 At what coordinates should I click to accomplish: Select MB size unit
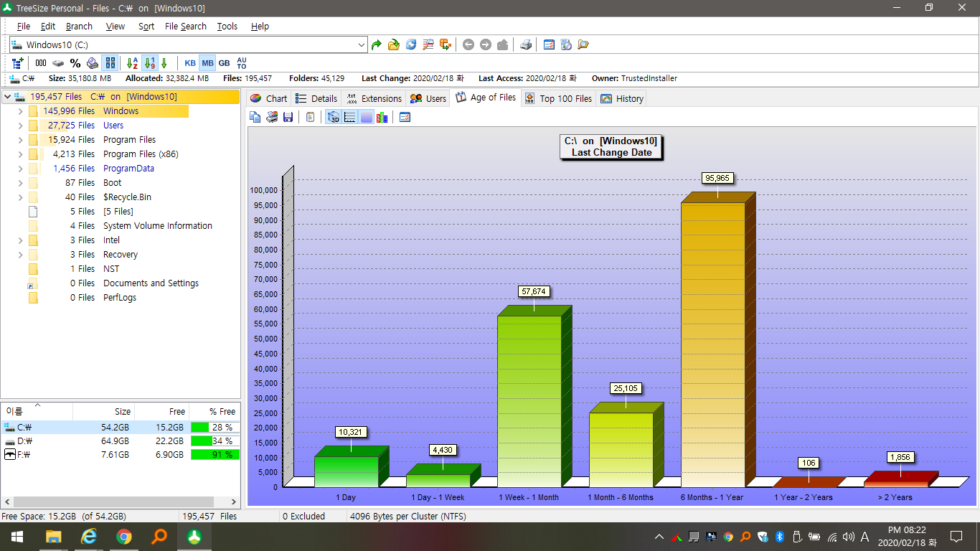pos(207,63)
